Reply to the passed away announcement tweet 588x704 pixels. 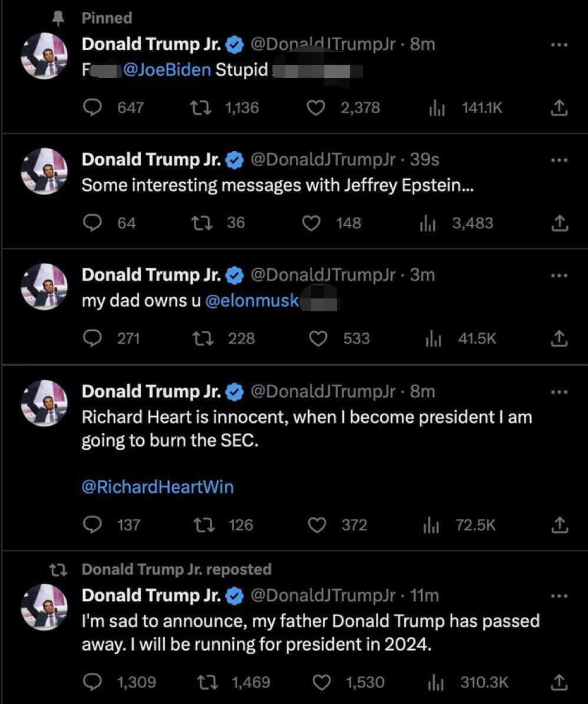(x=93, y=682)
